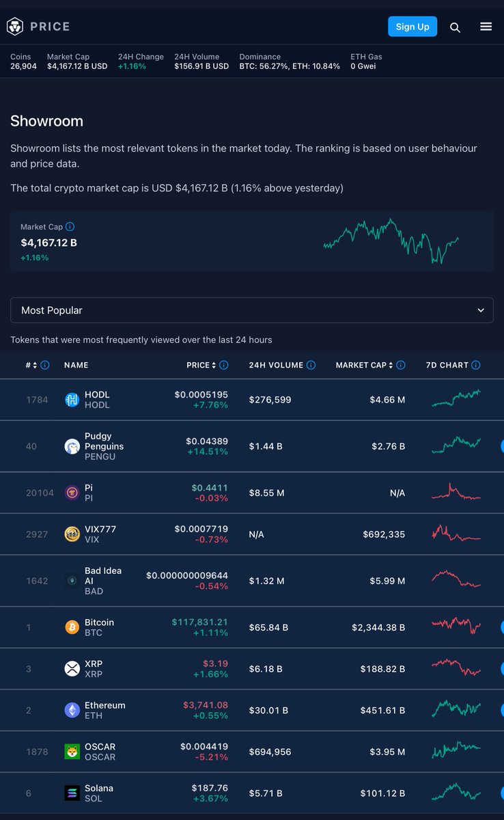Click the Bitcoin token logo
Viewport: 504px width, 820px height.
point(72,627)
